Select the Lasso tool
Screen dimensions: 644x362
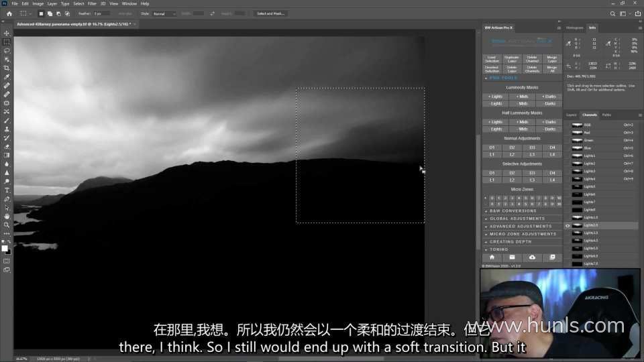coord(7,50)
